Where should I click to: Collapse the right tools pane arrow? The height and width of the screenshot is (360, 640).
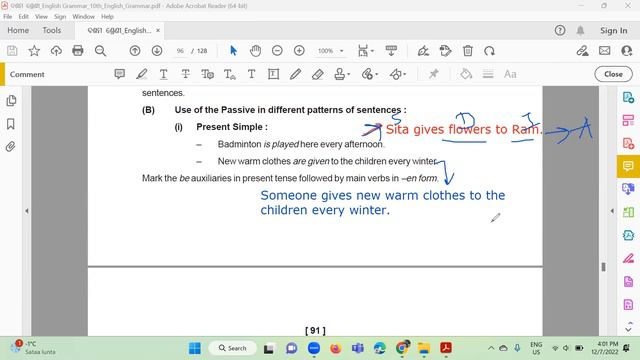point(612,211)
